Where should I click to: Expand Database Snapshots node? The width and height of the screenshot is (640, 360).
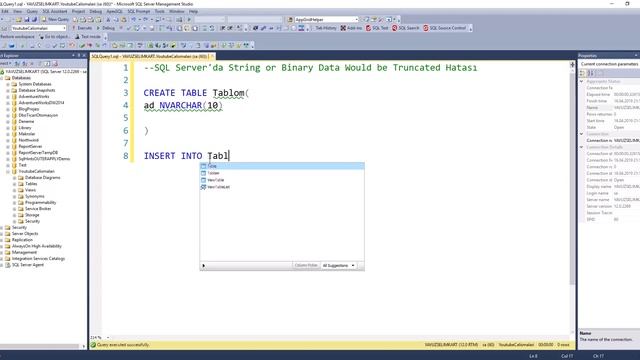point(8,90)
